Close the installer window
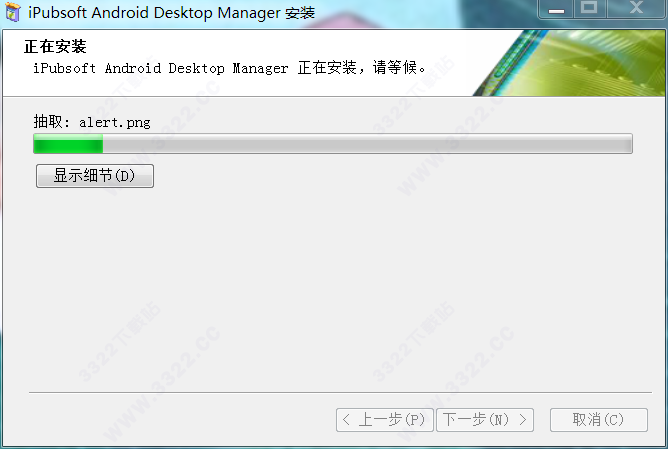The image size is (668, 449). point(636,9)
